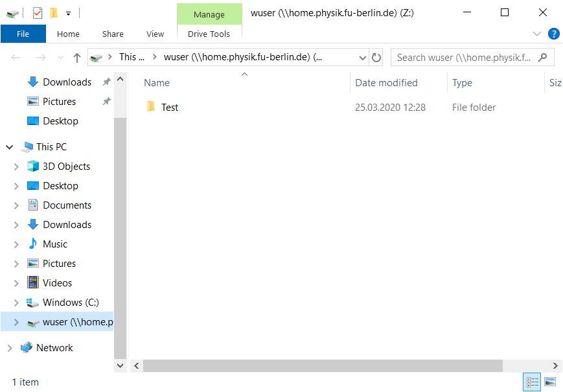Screen dimensions: 563x392
Task: Switch to the View ribbon tab
Action: click(x=155, y=34)
